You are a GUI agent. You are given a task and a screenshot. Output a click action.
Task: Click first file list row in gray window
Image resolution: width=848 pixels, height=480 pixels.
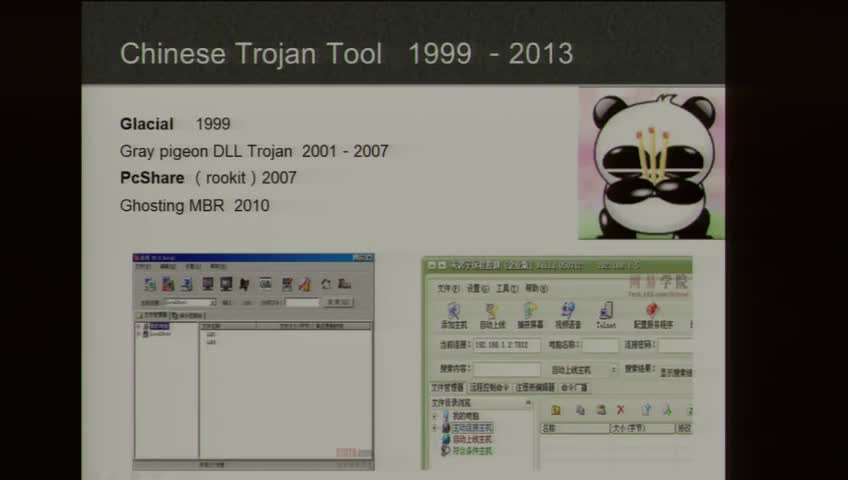pyautogui.click(x=211, y=334)
